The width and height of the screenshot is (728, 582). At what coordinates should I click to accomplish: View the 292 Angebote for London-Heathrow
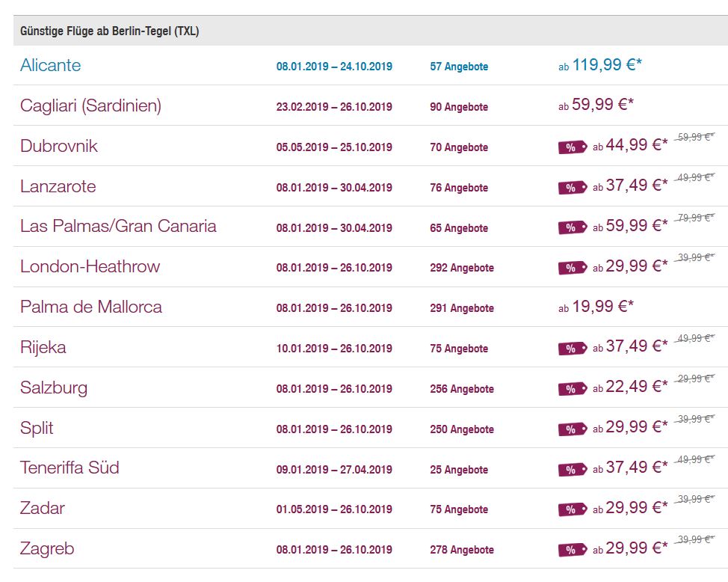click(461, 268)
